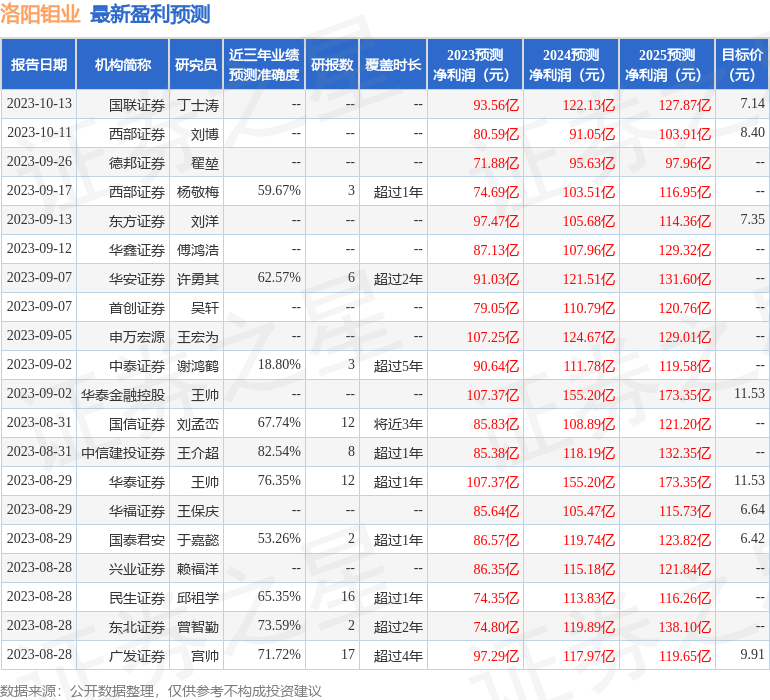Select date cell 2023-10-13
The height and width of the screenshot is (700, 770).
[39, 104]
